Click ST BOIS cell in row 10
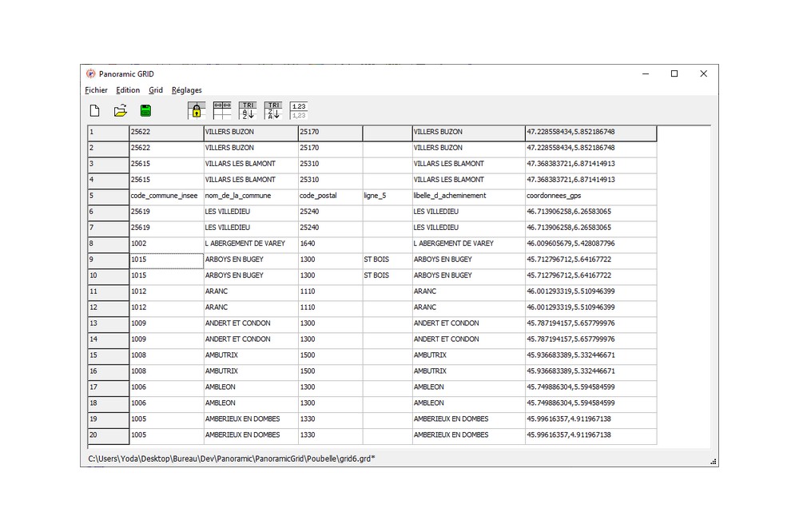The width and height of the screenshot is (799, 532). [388, 276]
